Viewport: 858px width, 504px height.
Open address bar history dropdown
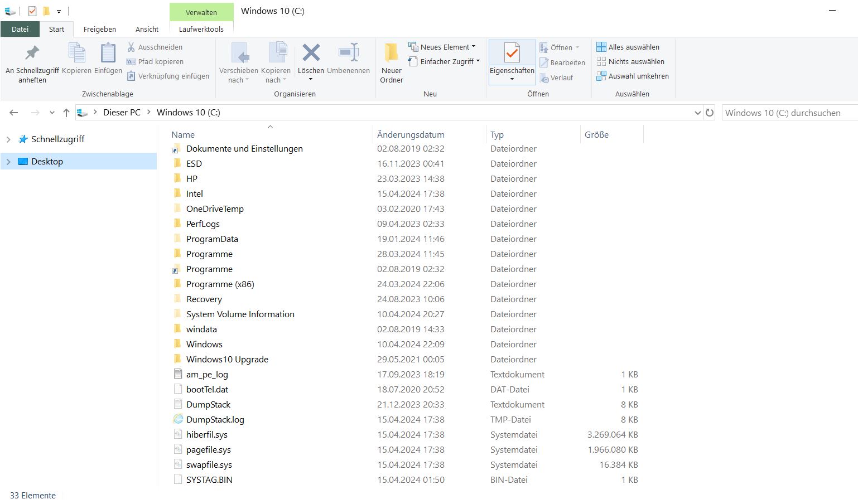pos(697,113)
